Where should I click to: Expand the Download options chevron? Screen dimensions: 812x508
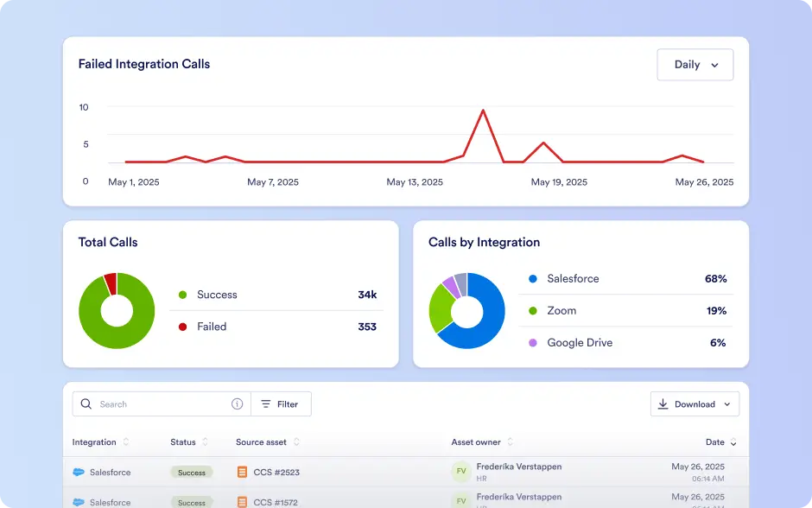[x=727, y=404]
